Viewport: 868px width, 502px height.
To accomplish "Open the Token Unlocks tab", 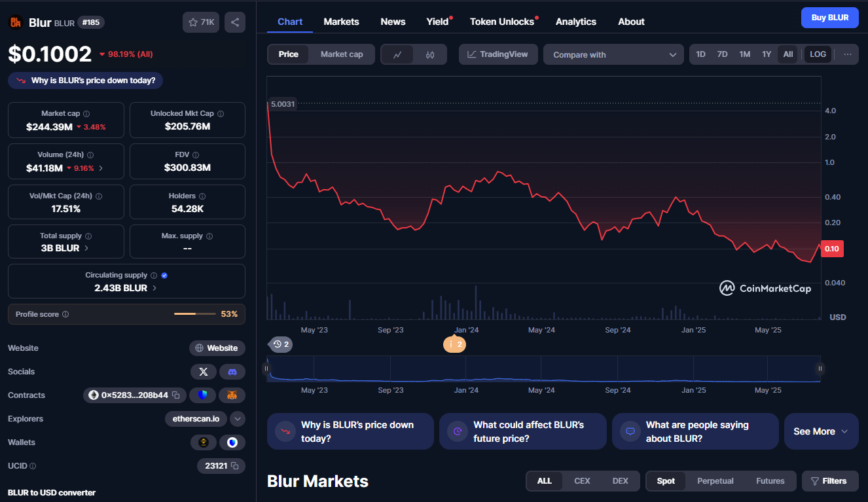I will [503, 22].
